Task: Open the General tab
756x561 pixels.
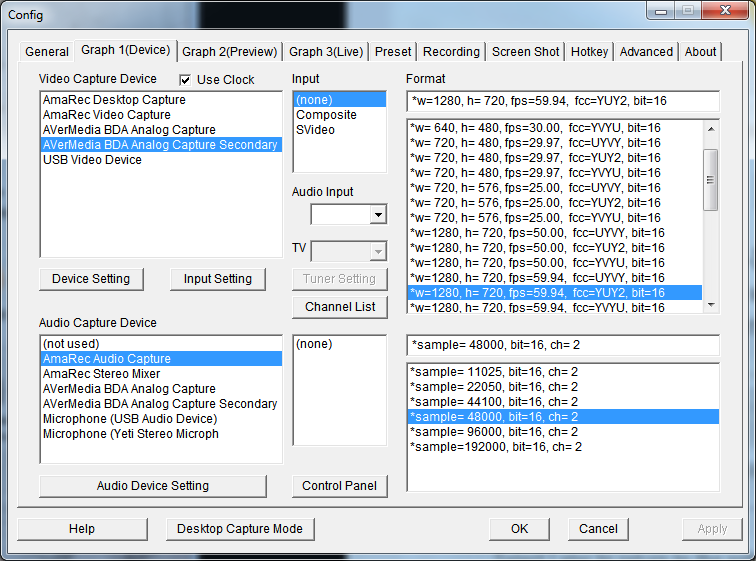Action: tap(47, 52)
